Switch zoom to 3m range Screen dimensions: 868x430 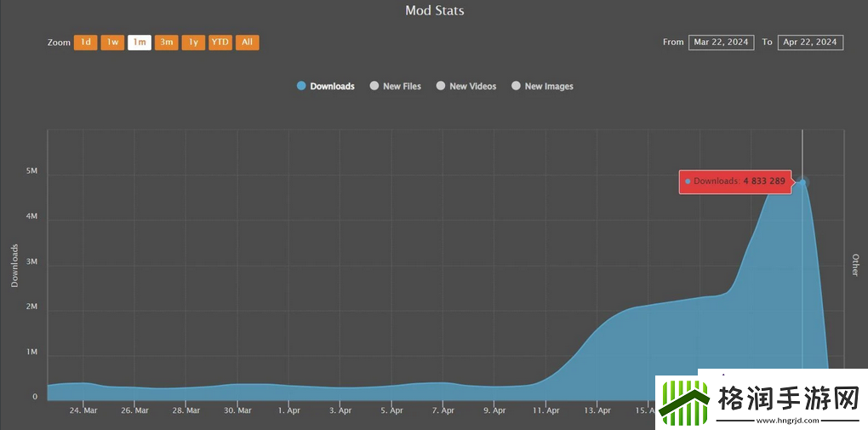pyautogui.click(x=166, y=43)
